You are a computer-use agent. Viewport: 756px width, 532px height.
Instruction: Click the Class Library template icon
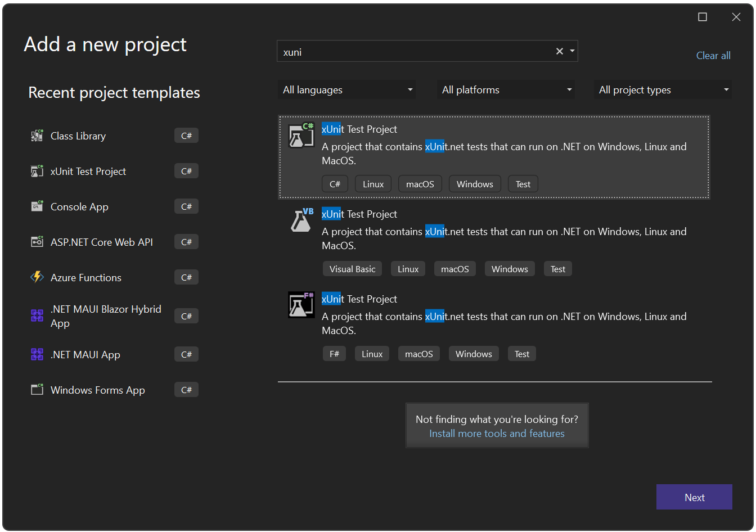point(37,136)
